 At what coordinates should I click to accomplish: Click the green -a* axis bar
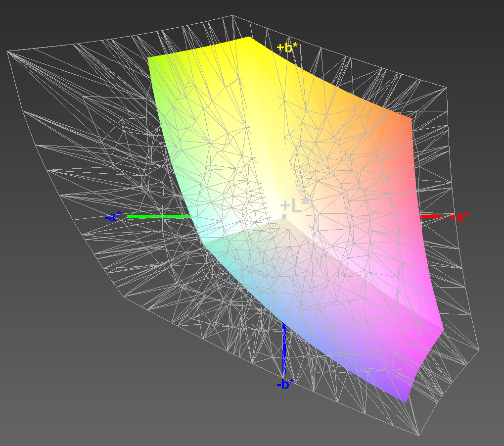pyautogui.click(x=159, y=216)
